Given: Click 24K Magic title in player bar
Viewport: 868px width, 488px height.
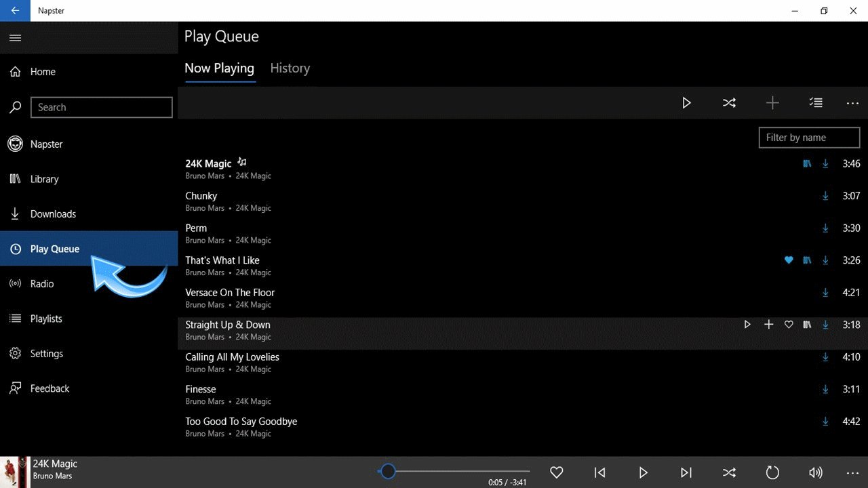Looking at the screenshot, I should click(x=55, y=464).
